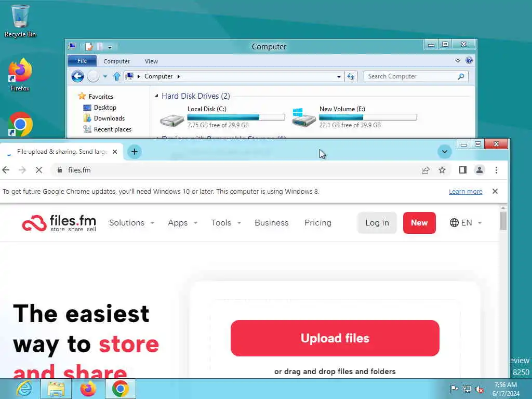
Task: Select Desktop in the navigation pane
Action: tap(105, 108)
